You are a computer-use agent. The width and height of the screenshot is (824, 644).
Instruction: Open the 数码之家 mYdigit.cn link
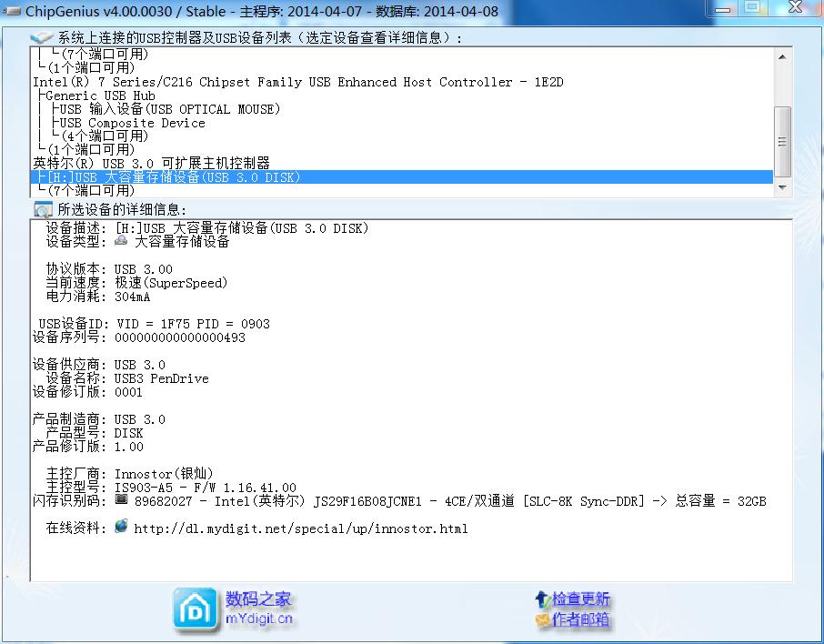pos(258,609)
